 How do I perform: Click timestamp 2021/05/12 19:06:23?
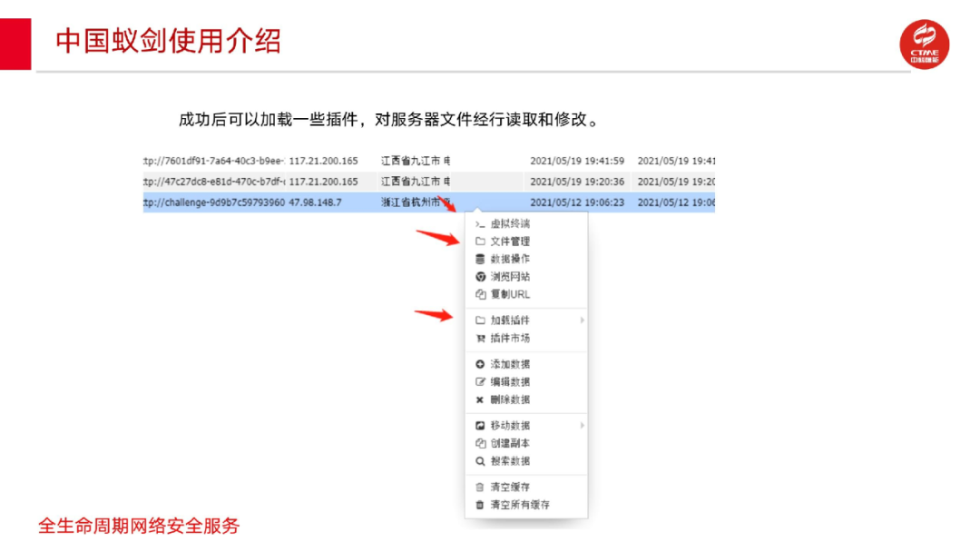tap(577, 202)
